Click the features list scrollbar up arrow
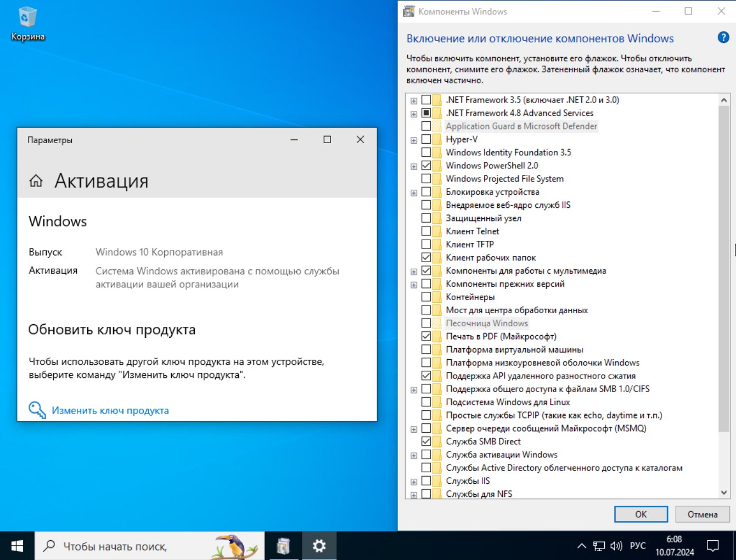Screen dimensions: 736x560 point(724,100)
